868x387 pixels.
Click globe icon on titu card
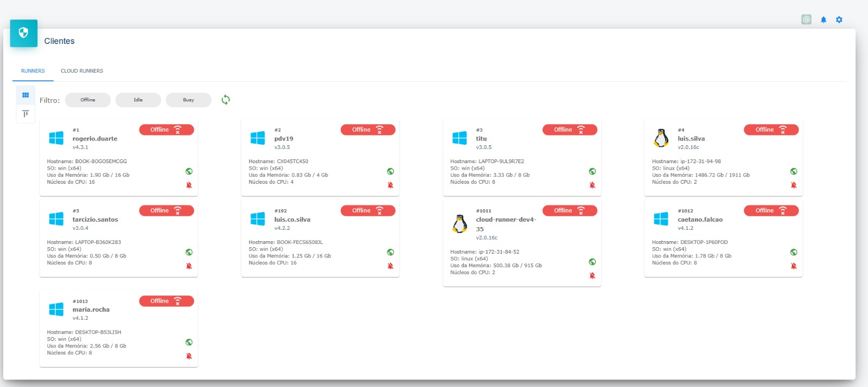point(592,171)
